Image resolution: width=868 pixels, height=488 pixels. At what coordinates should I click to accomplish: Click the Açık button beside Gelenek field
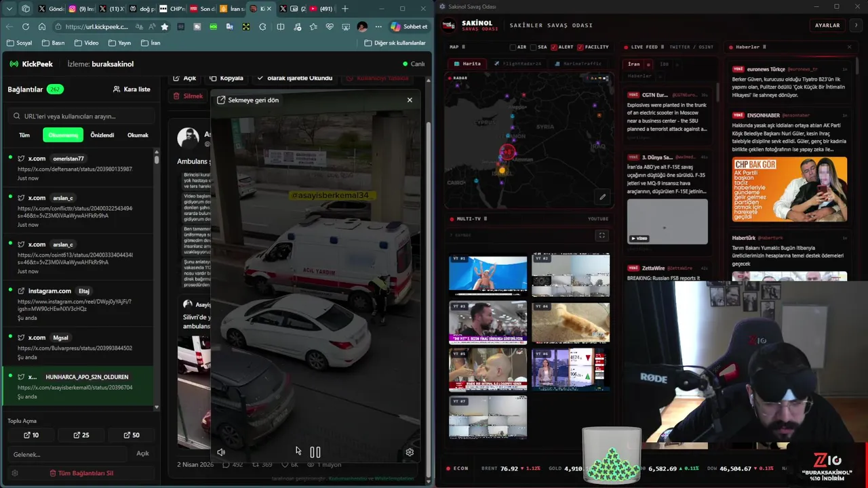tap(142, 453)
